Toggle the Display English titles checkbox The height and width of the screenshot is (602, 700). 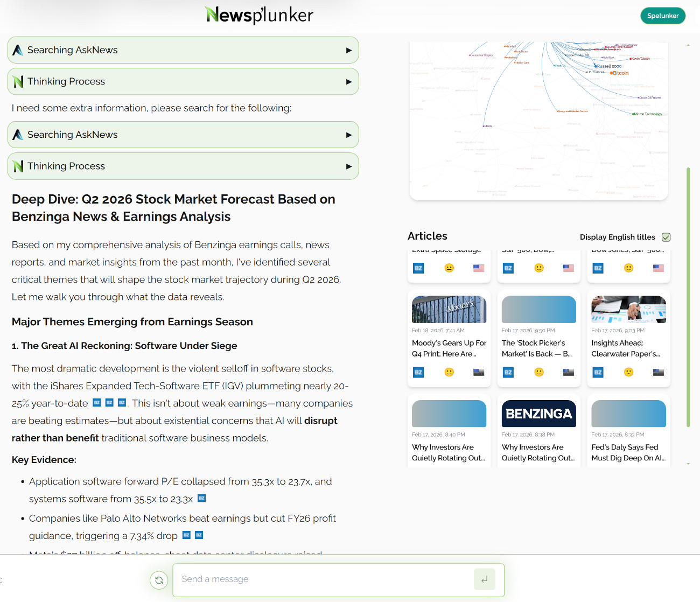pos(666,237)
